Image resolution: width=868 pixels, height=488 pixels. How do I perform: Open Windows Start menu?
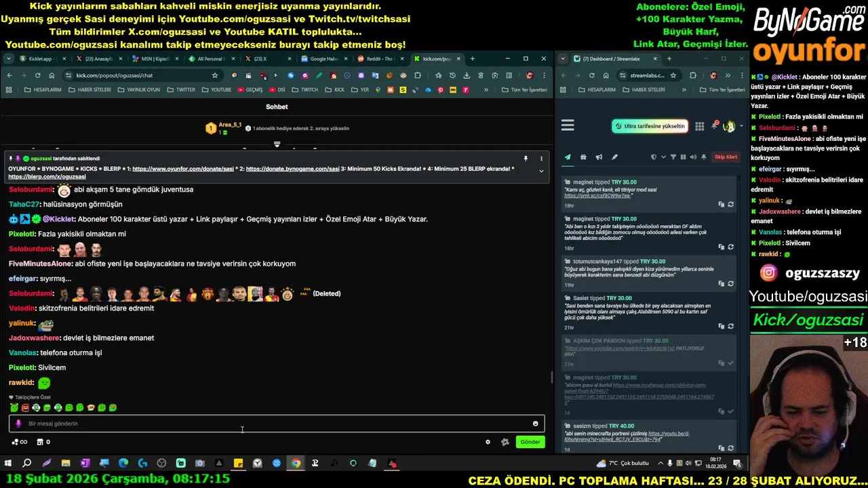pos(7,464)
